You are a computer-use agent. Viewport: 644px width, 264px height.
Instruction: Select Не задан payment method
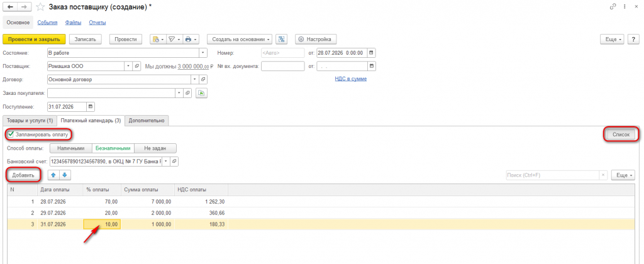pos(156,148)
